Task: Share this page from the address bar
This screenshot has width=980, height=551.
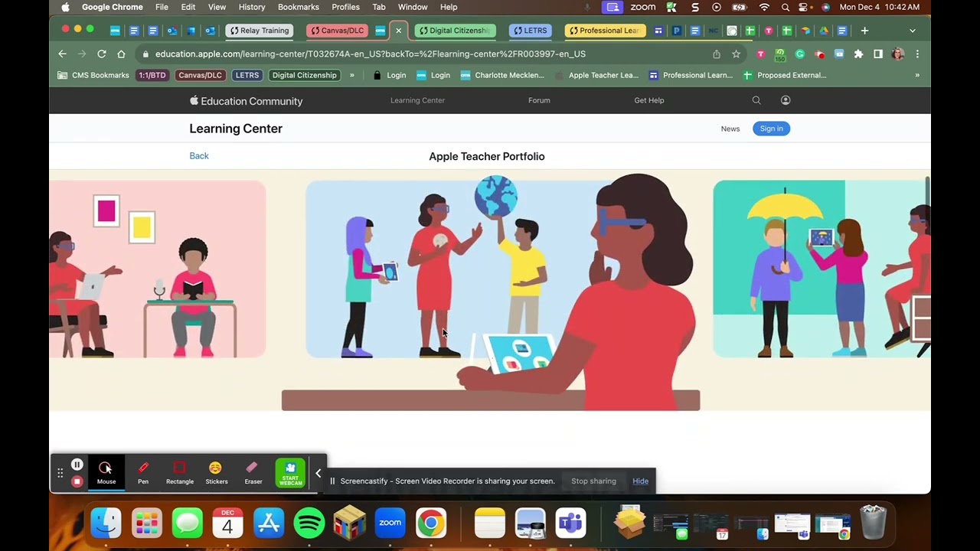Action: pos(717,54)
